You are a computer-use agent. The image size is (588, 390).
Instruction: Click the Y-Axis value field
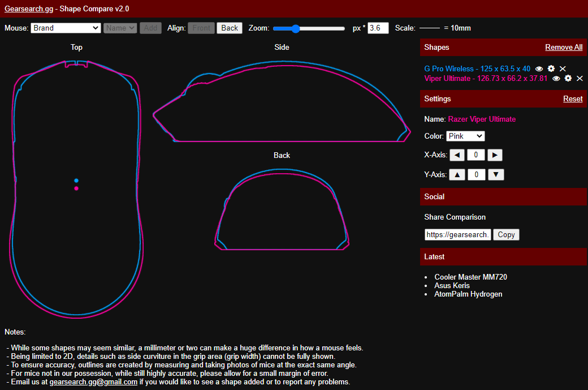[x=476, y=174]
